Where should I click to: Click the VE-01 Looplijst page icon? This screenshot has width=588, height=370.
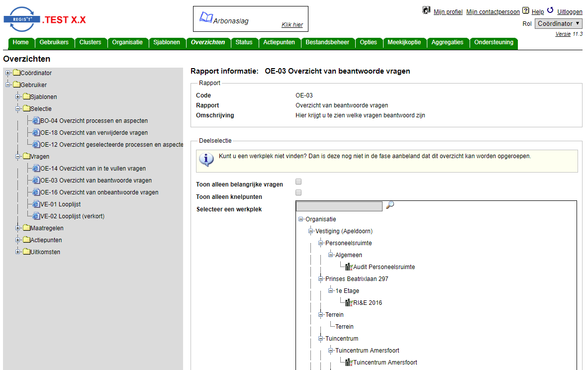36,204
